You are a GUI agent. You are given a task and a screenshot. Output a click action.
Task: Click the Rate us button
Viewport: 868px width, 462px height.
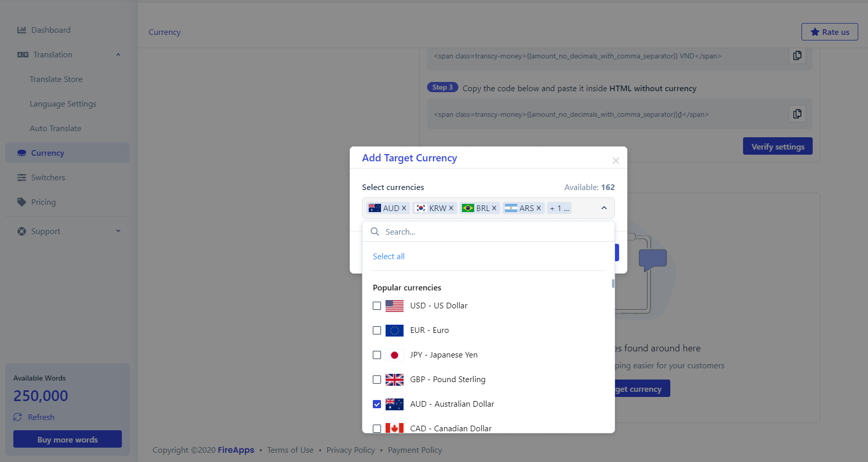[x=830, y=32]
